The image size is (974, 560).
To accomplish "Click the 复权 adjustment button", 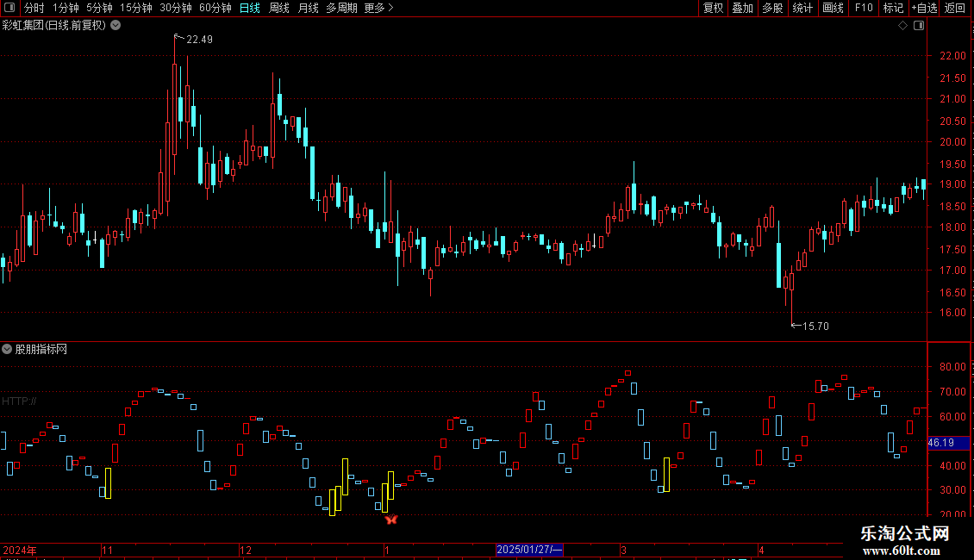I will click(713, 8).
